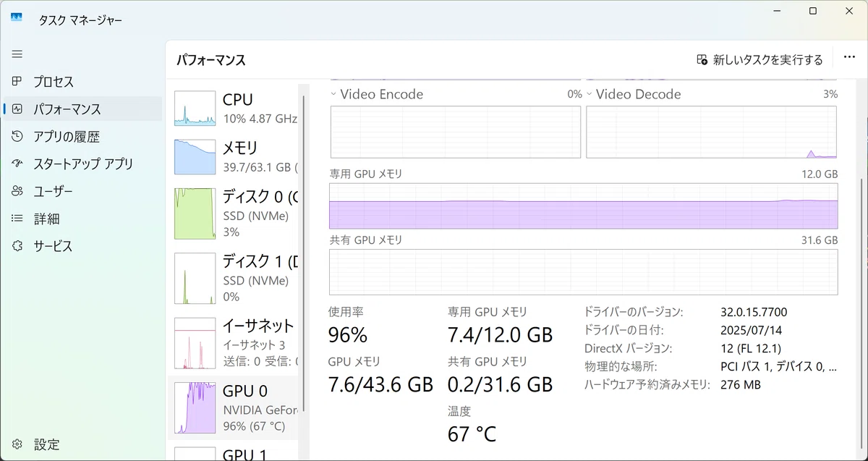Select the メモリ memory graph item
868x461 pixels.
pyautogui.click(x=236, y=157)
